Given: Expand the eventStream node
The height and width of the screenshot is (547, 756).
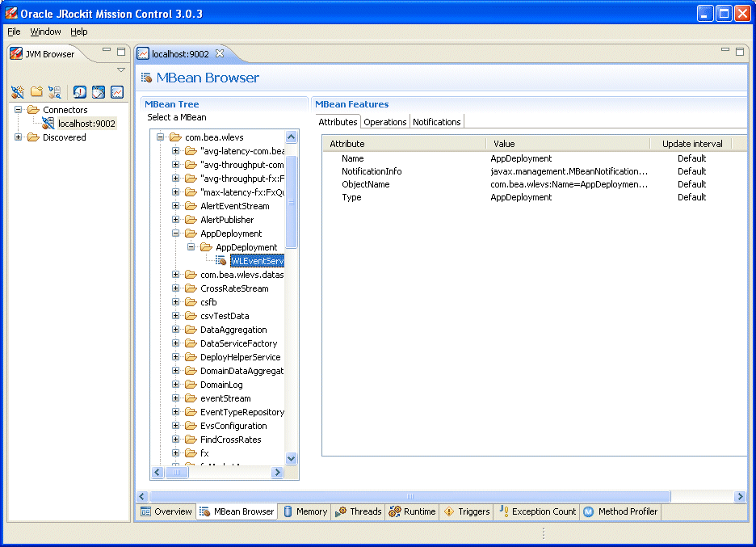Looking at the screenshot, I should click(175, 398).
